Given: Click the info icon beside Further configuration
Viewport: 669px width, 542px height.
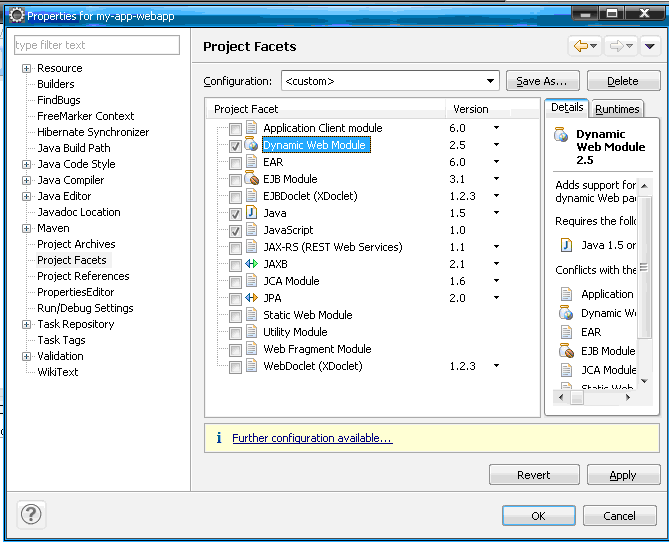Looking at the screenshot, I should pyautogui.click(x=219, y=437).
